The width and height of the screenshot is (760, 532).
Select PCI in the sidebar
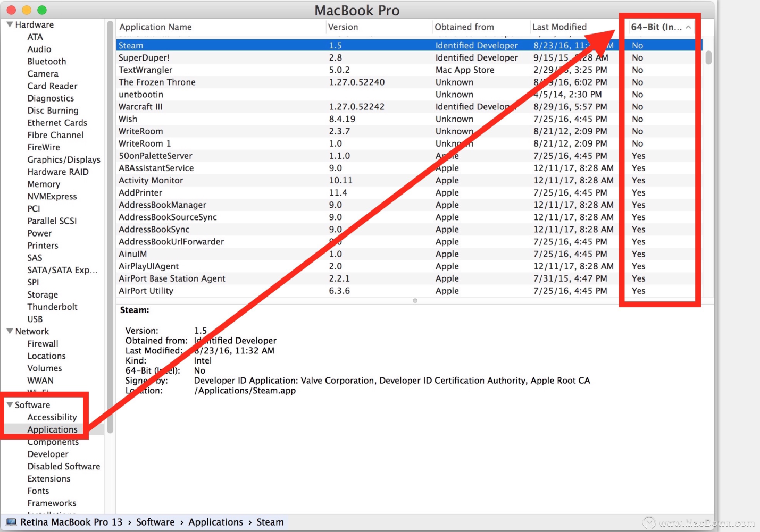pyautogui.click(x=34, y=208)
